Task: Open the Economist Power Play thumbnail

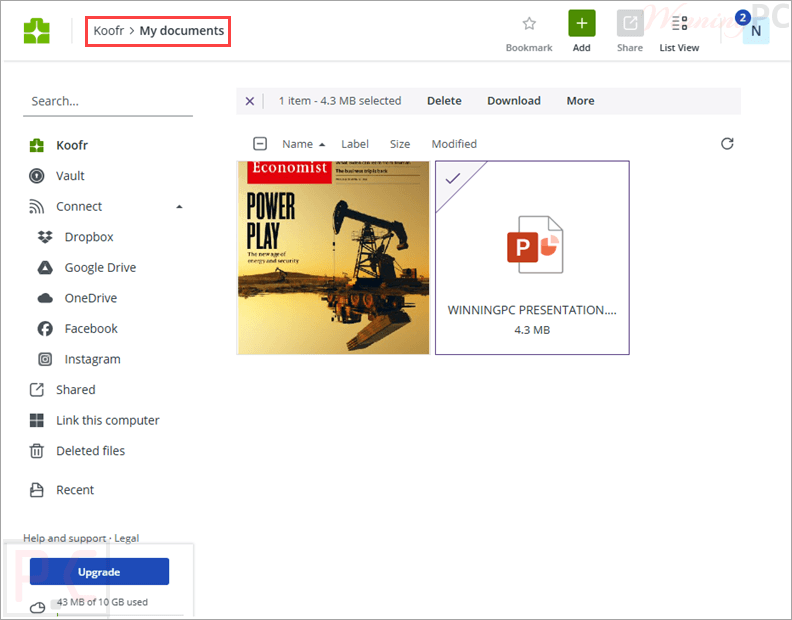Action: pyautogui.click(x=333, y=258)
